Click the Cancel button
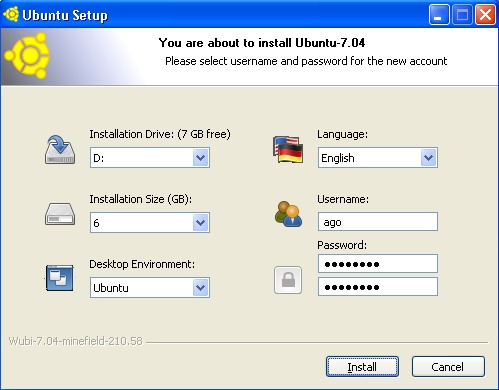 point(448,367)
